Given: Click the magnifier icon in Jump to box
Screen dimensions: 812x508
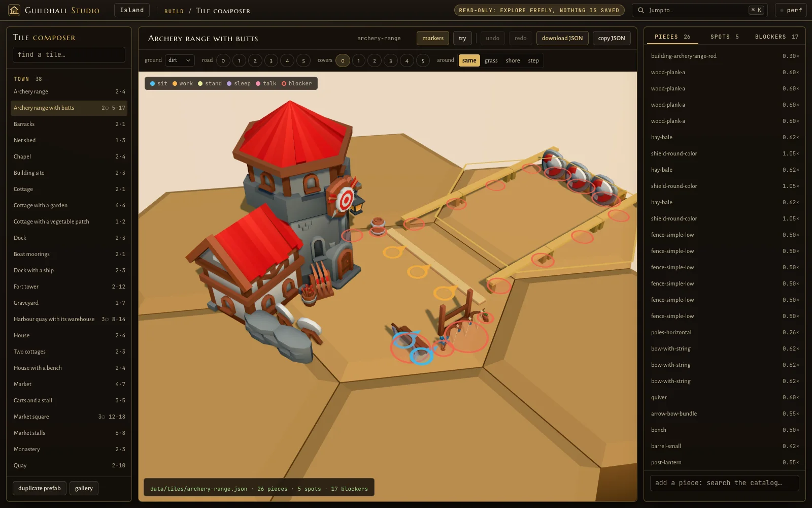Looking at the screenshot, I should click(641, 10).
